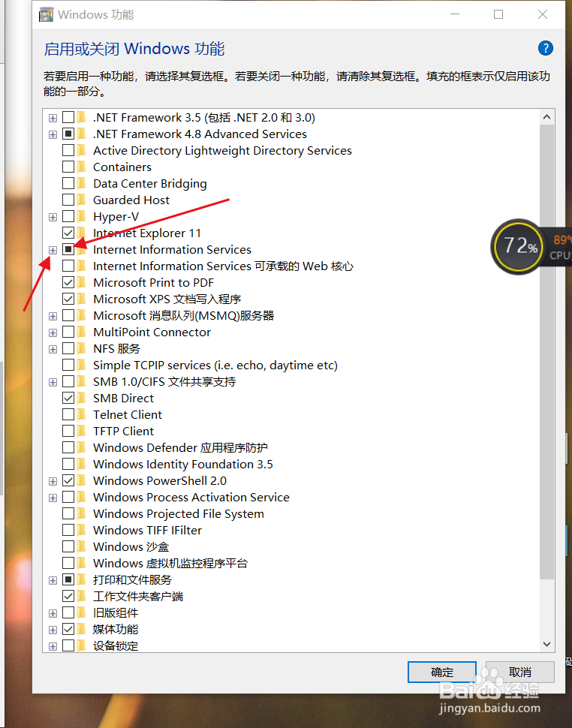Click the CPU usage 72% floating widget
The height and width of the screenshot is (728, 572).
tap(519, 246)
